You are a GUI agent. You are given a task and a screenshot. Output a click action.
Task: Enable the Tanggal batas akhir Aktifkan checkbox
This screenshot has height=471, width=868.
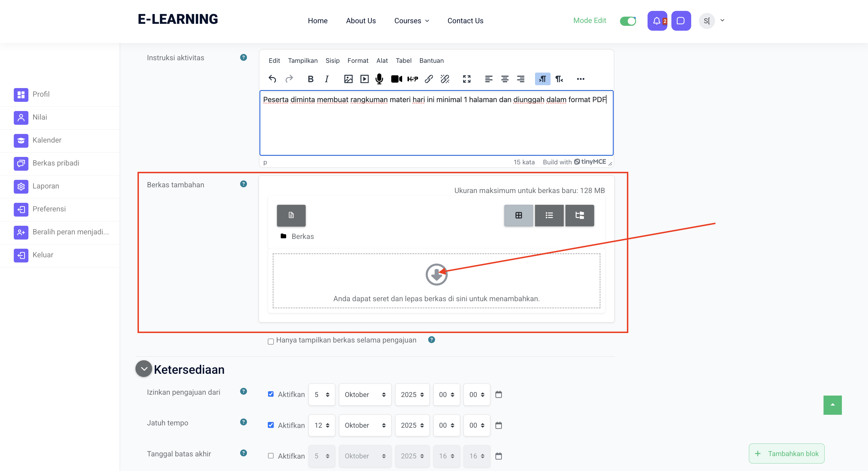271,456
